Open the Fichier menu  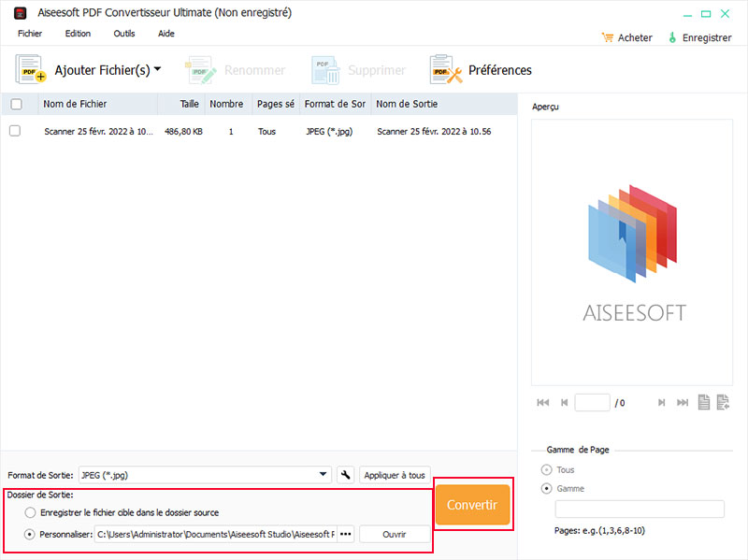[30, 34]
